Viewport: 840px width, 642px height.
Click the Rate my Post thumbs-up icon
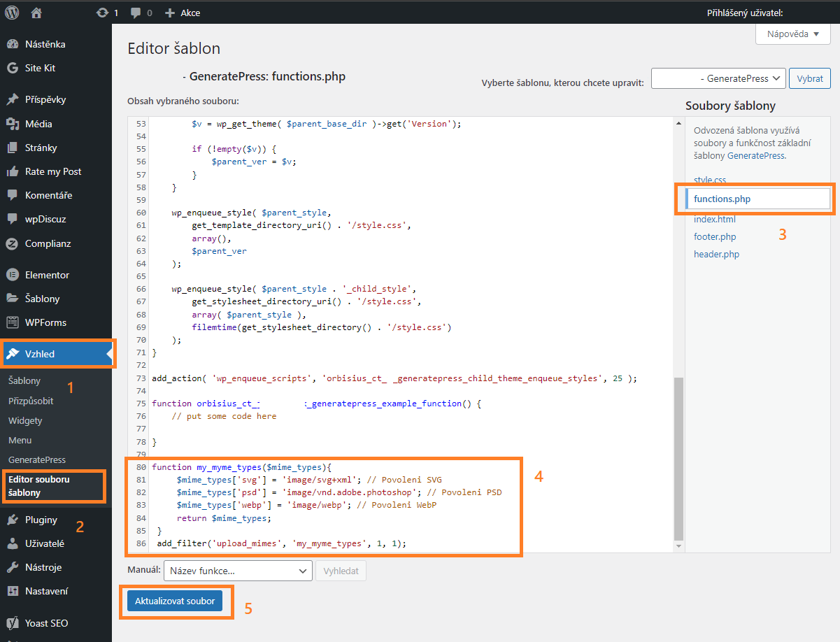pyautogui.click(x=12, y=171)
